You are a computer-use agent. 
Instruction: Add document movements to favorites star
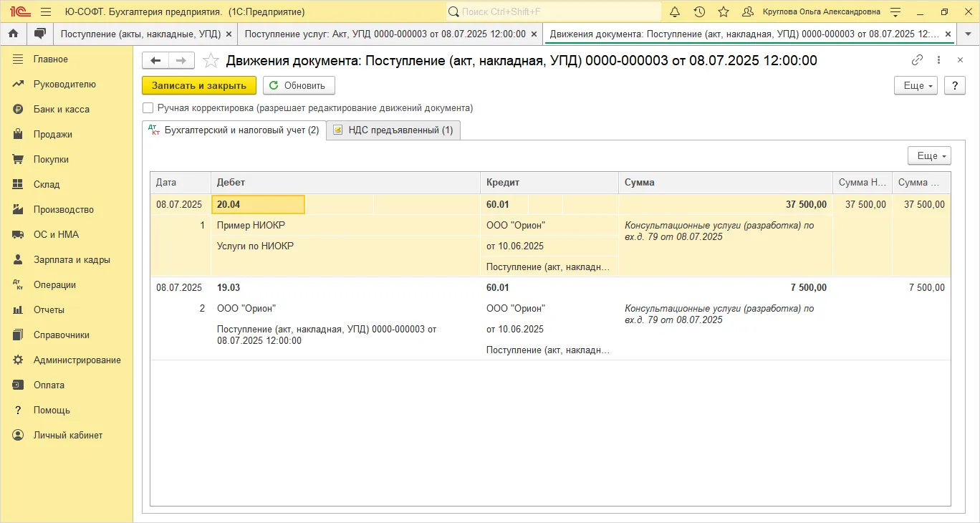click(x=211, y=61)
